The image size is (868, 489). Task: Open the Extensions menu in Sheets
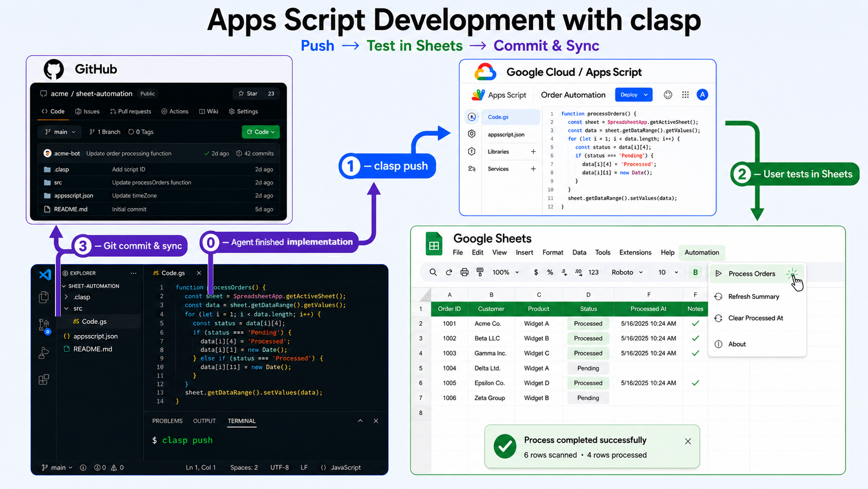[635, 253]
